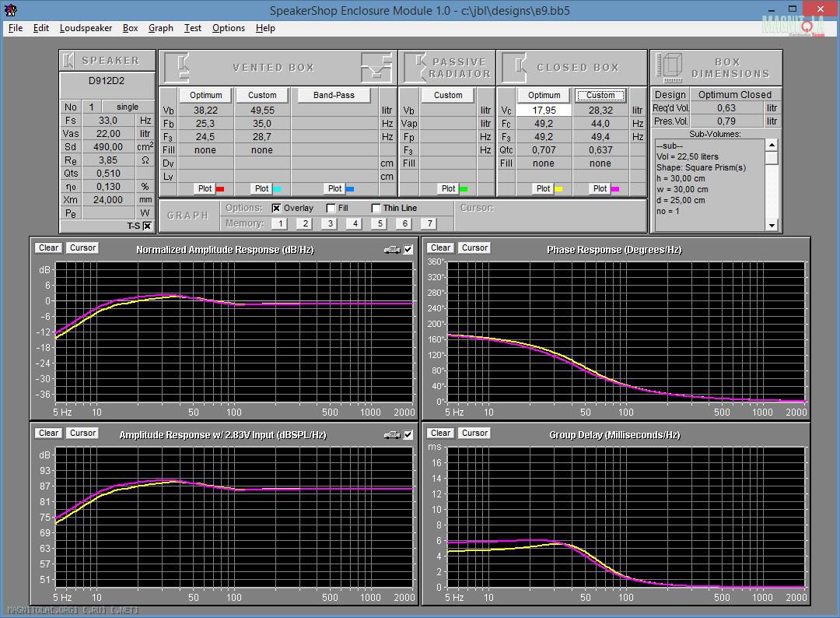Open the Box menu
840x618 pixels.
tap(130, 28)
